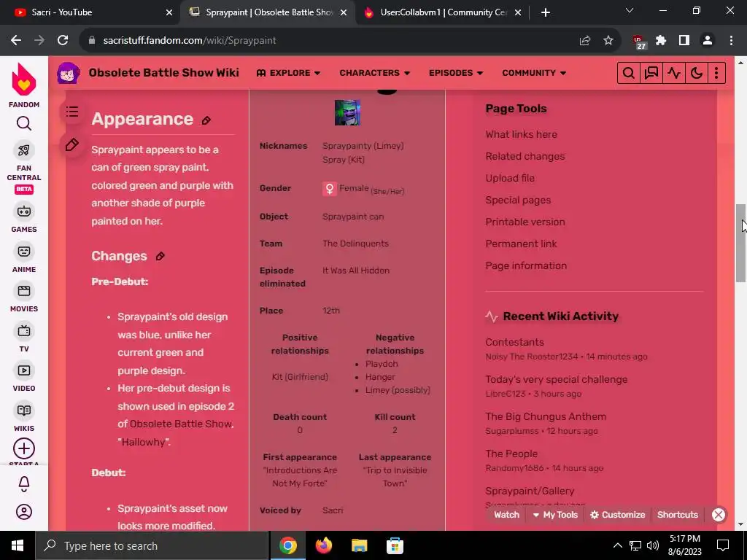Click Chrome share page icon
Viewport: 747px width, 560px height.
coord(585,41)
